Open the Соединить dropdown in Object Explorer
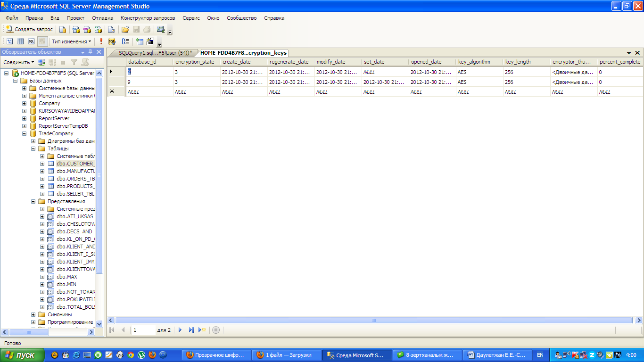 coord(18,62)
